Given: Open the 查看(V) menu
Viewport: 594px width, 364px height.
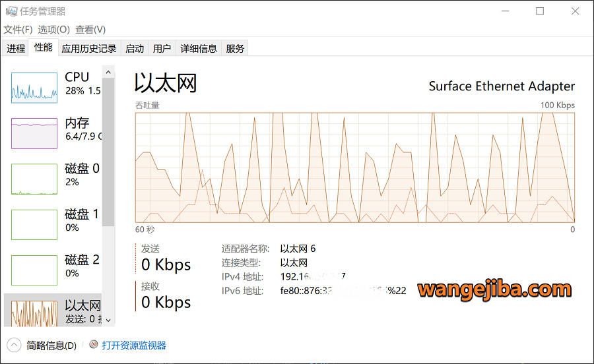Looking at the screenshot, I should 90,30.
